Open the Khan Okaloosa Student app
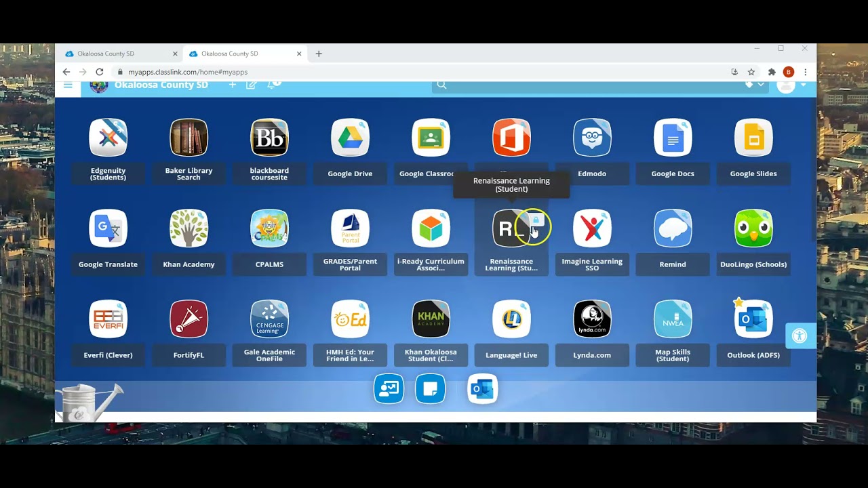The width and height of the screenshot is (868, 488). point(431,319)
